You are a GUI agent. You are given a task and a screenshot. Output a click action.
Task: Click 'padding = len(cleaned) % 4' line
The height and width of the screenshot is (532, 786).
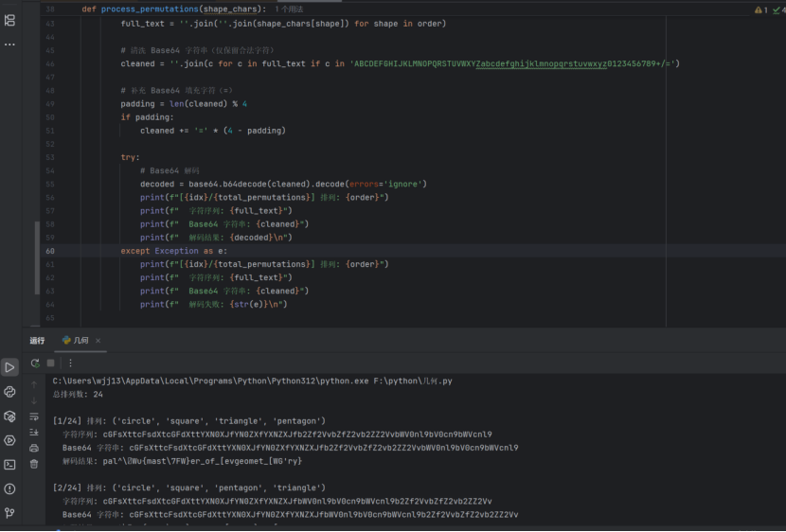coord(184,104)
